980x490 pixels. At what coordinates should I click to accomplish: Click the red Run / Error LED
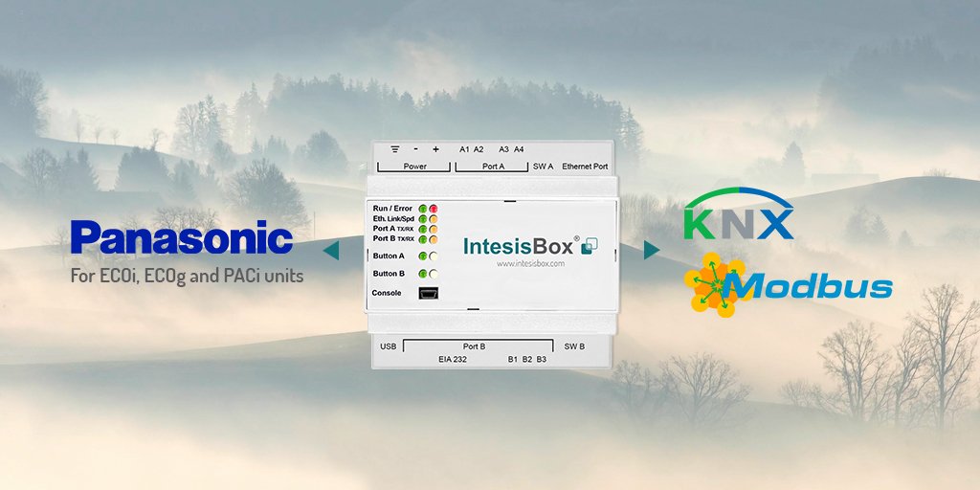coord(434,209)
